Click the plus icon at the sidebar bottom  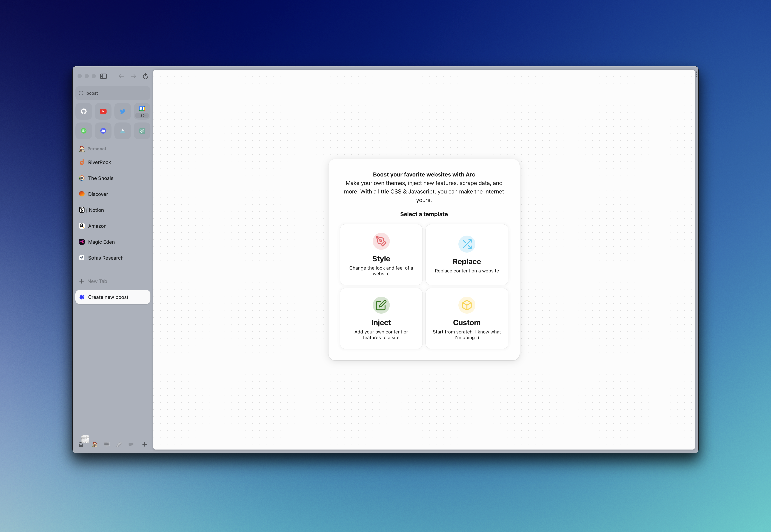pos(145,444)
